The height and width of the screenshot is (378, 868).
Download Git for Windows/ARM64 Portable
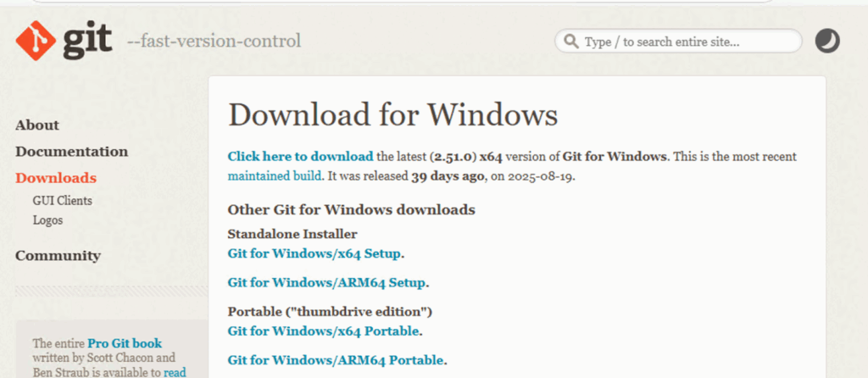coord(335,360)
